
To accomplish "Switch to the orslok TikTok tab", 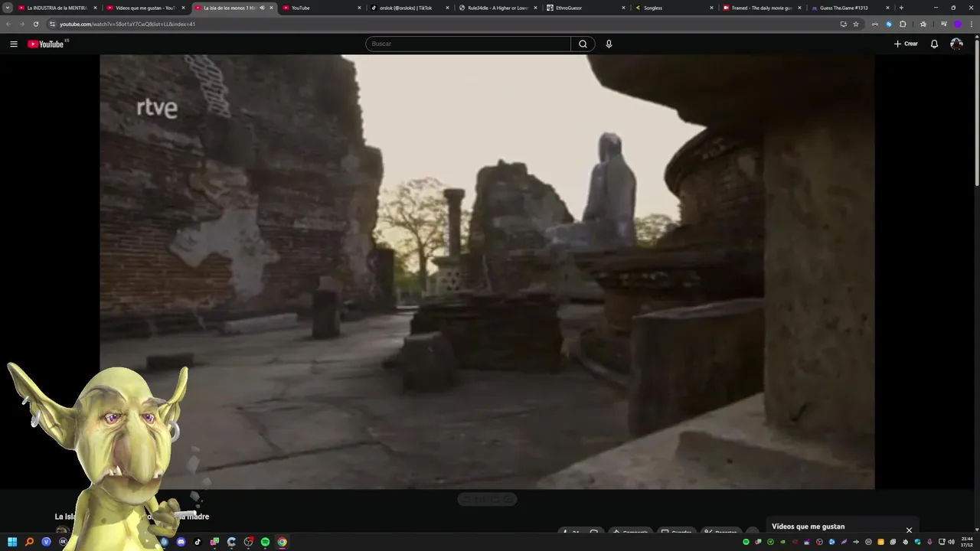I will 410,8.
